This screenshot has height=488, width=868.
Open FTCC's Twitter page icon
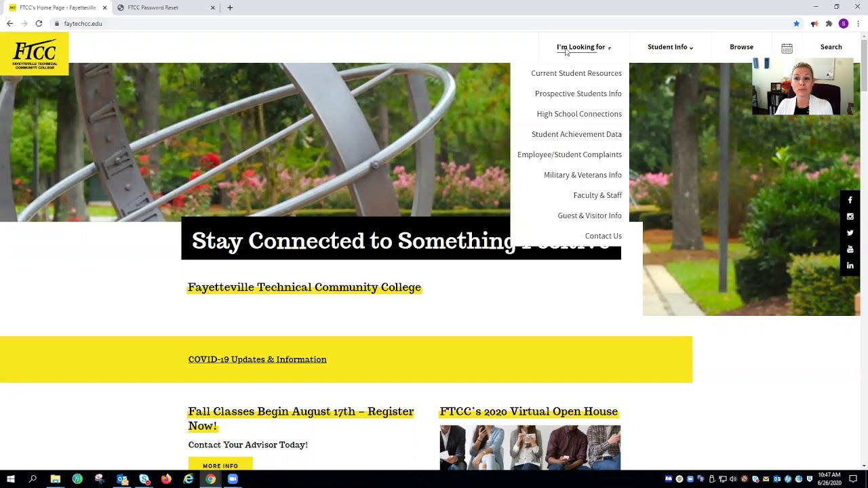click(850, 233)
